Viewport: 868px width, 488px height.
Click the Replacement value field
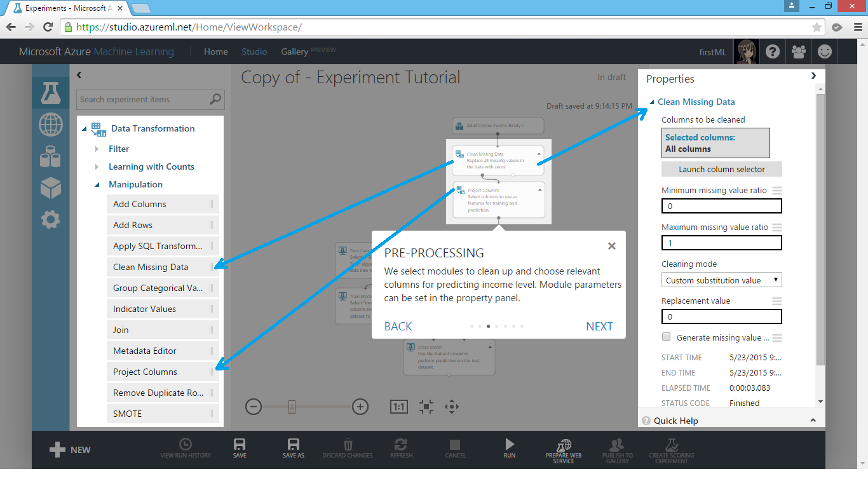click(x=722, y=316)
